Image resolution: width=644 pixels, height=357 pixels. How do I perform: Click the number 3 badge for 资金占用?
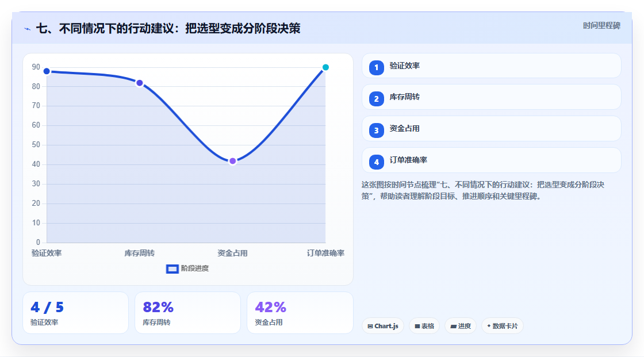(376, 130)
